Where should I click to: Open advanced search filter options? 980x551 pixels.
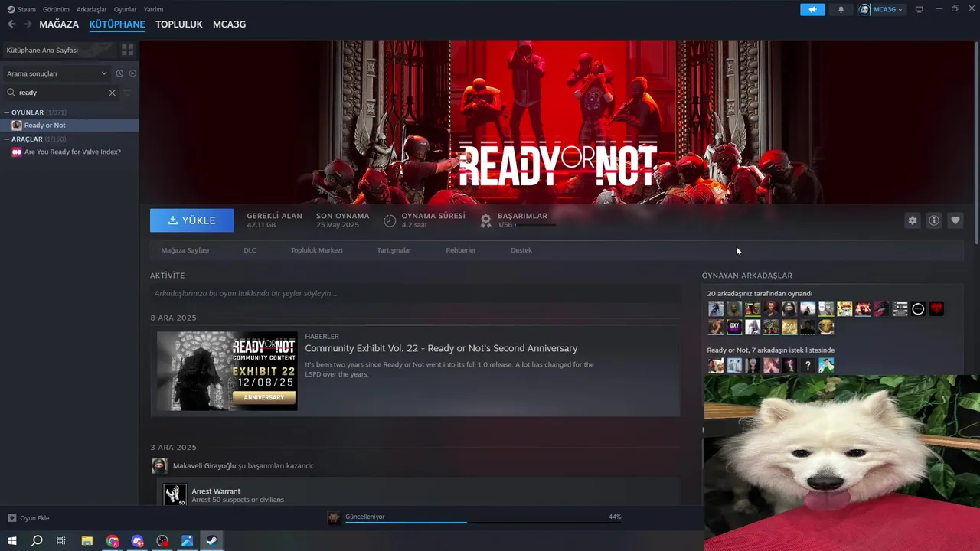[x=128, y=93]
